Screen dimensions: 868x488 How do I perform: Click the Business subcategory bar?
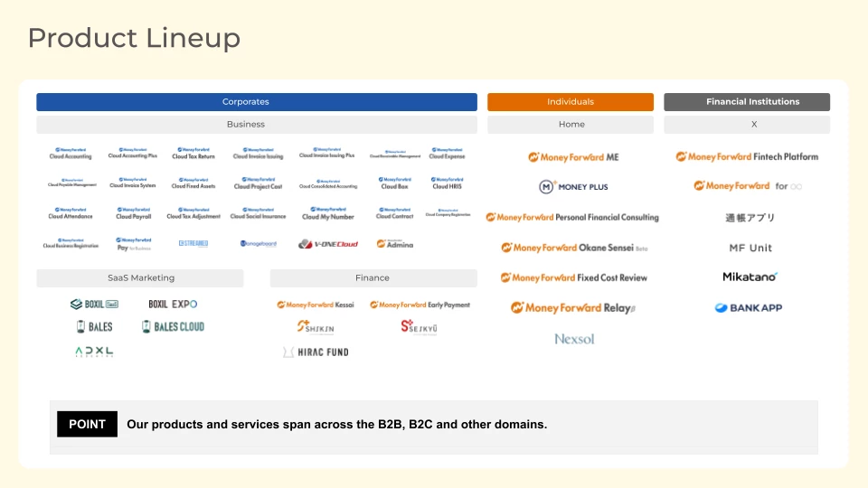click(x=257, y=125)
